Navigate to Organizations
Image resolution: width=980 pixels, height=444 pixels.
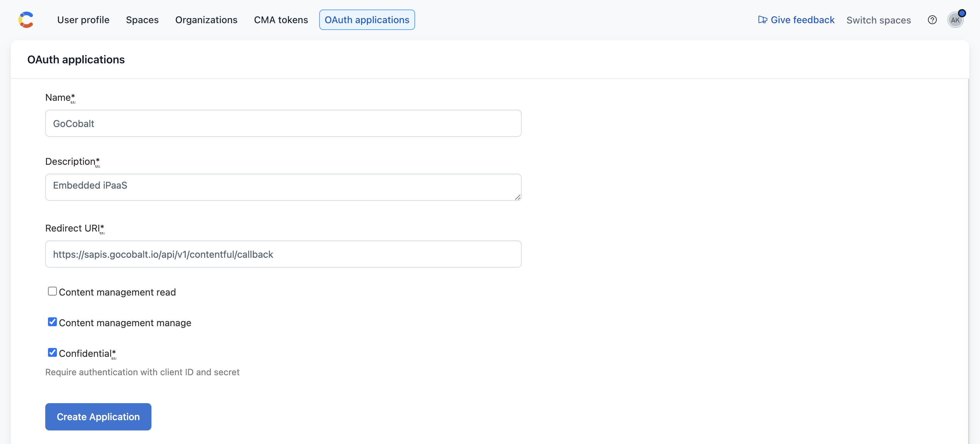(x=206, y=19)
